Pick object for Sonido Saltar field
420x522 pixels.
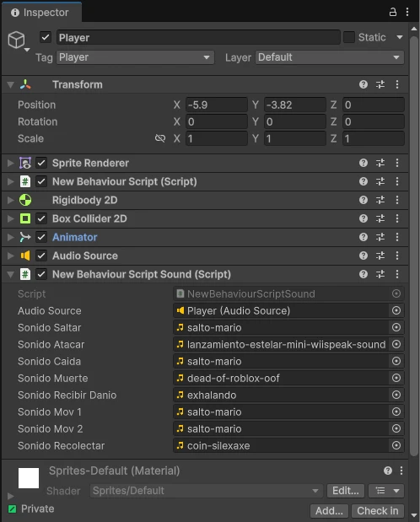pos(396,327)
